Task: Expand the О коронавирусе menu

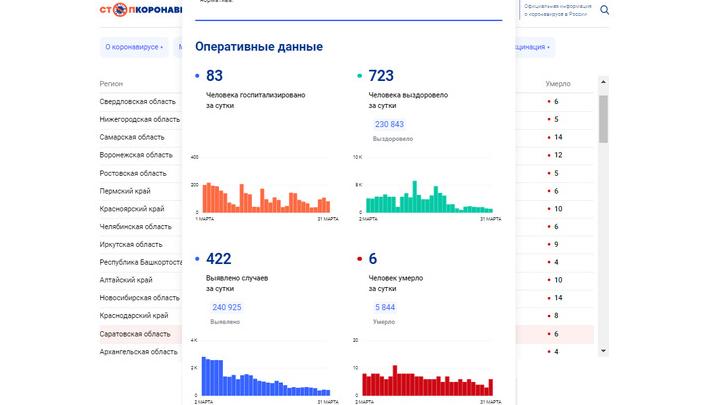Action: click(x=133, y=47)
